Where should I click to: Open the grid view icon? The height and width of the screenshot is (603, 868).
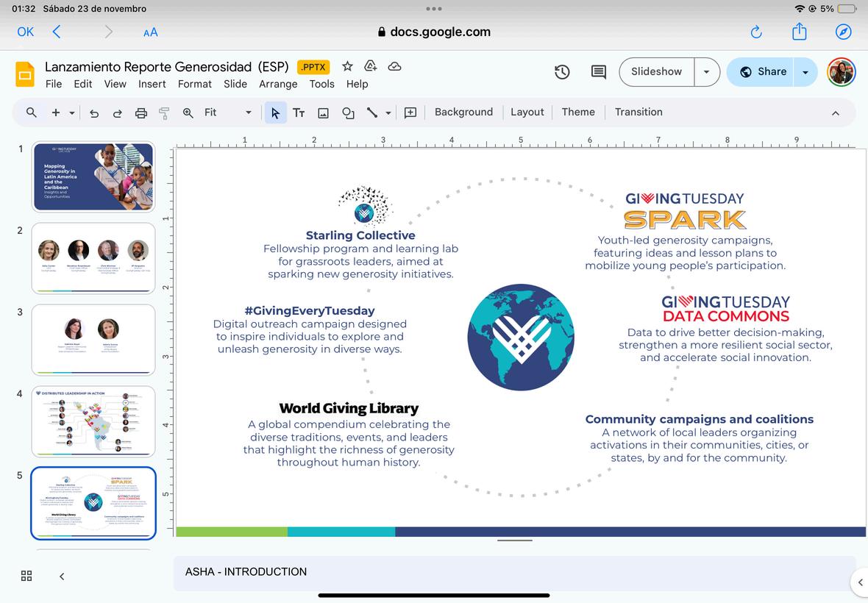click(x=26, y=576)
